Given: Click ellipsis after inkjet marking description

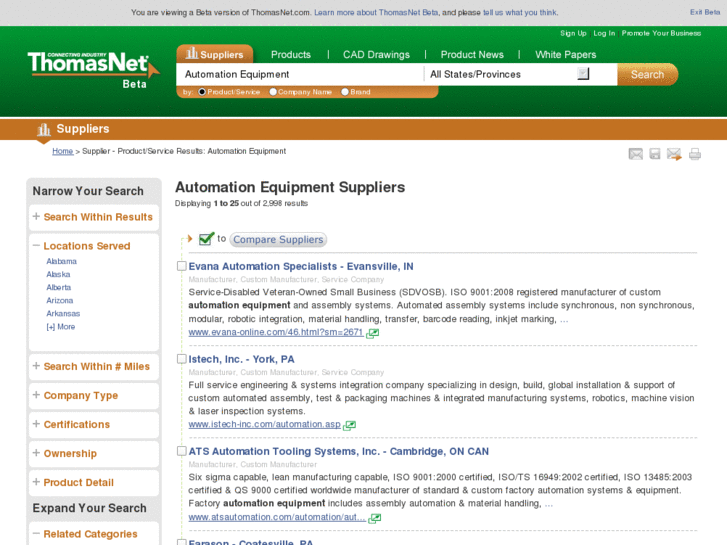Looking at the screenshot, I should pos(564,319).
